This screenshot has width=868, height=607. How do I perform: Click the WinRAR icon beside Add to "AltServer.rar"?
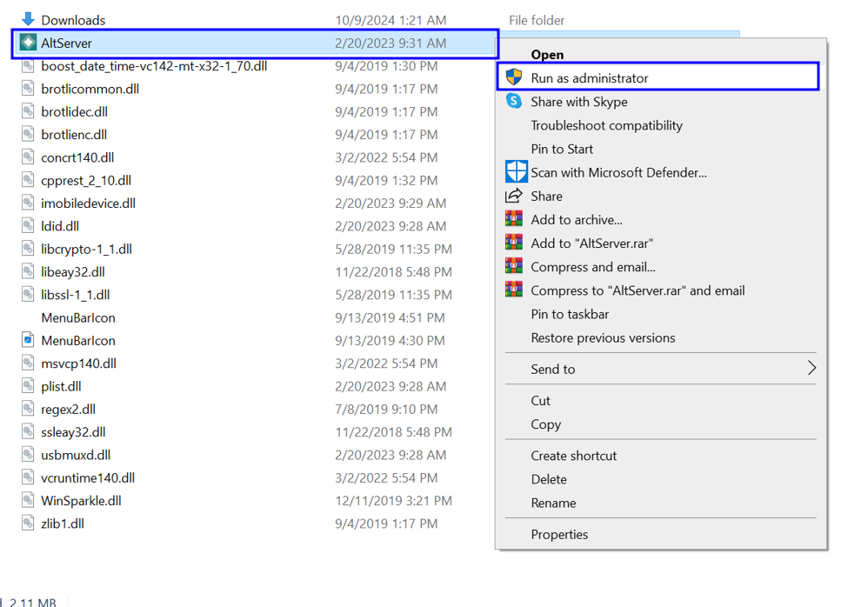tap(514, 243)
